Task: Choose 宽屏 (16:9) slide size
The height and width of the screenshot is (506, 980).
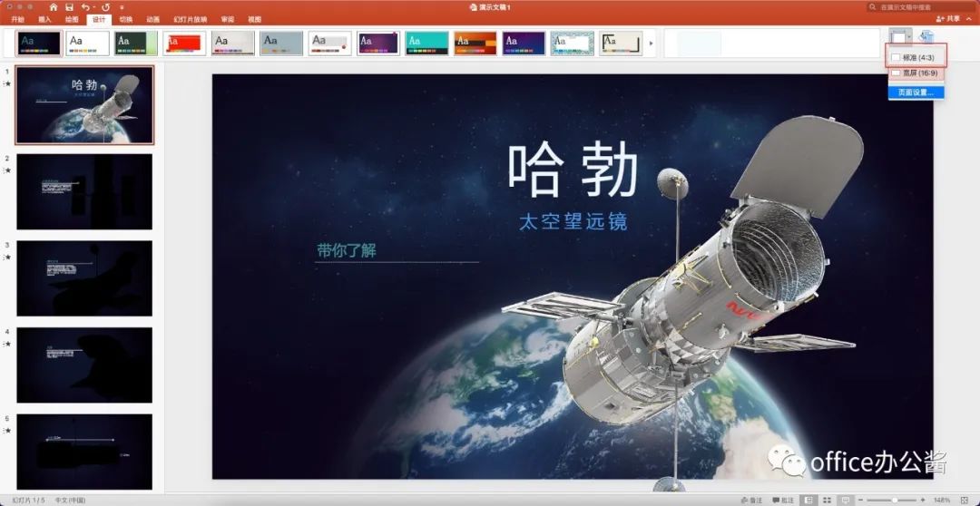Action: pos(916,73)
